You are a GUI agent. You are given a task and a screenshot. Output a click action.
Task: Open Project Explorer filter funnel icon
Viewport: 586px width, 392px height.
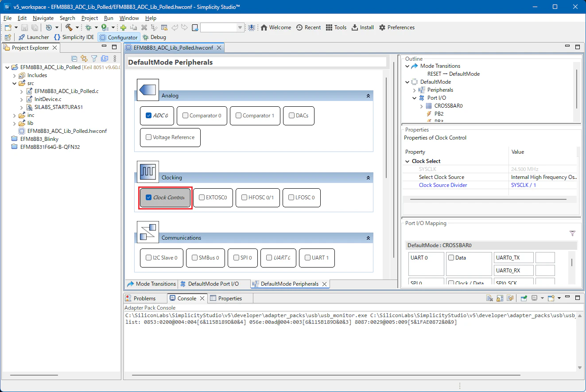click(94, 58)
